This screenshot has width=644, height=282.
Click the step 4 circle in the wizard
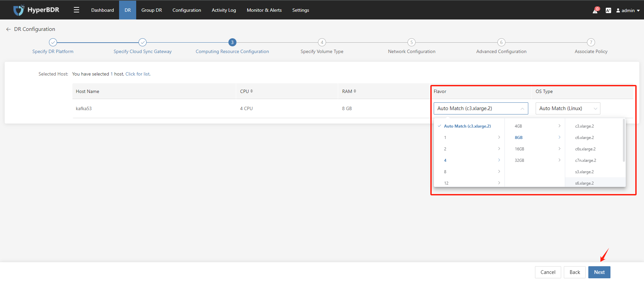tap(322, 42)
